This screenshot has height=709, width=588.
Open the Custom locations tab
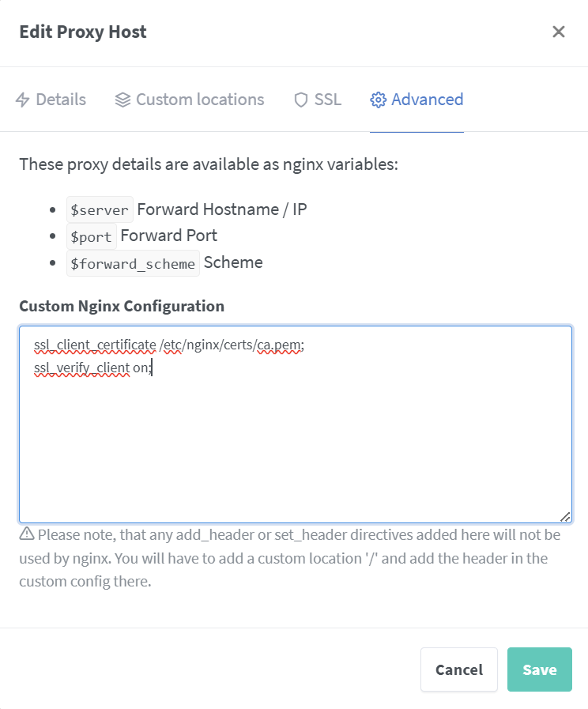click(190, 100)
